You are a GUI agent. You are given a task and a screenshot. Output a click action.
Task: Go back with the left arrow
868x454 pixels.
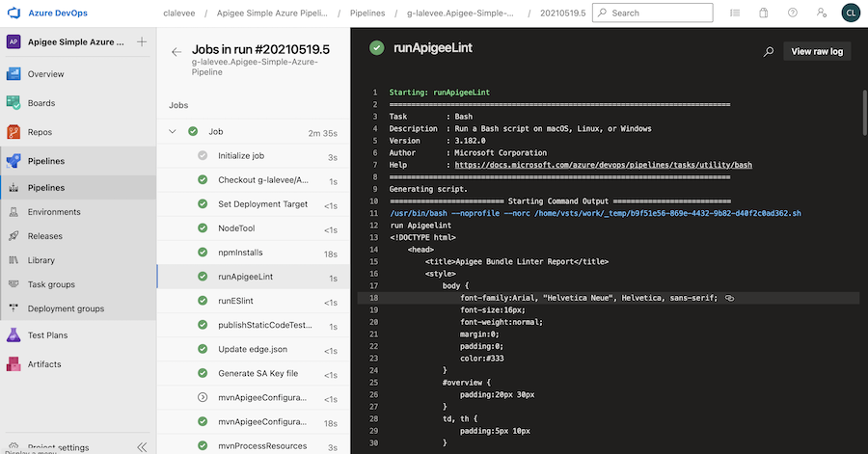[176, 52]
